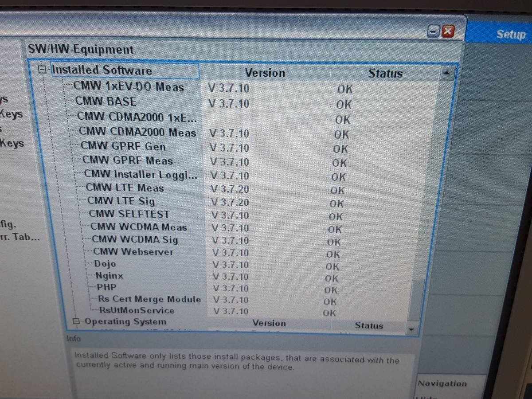The image size is (532, 399).
Task: Click the Version column header of Installed Software
Action: coord(265,73)
